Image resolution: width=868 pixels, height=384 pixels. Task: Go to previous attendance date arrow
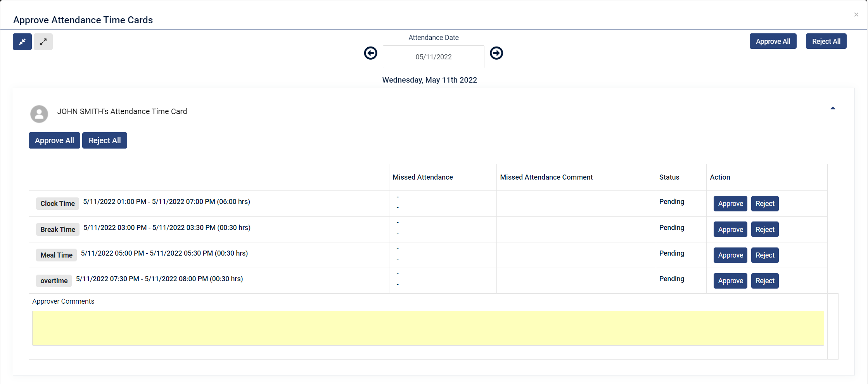(370, 53)
